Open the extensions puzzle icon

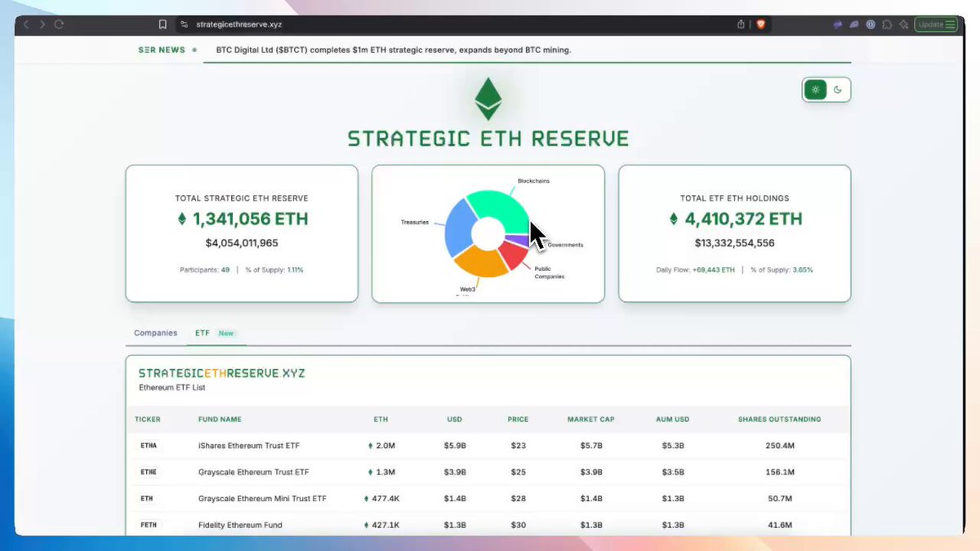pos(886,24)
